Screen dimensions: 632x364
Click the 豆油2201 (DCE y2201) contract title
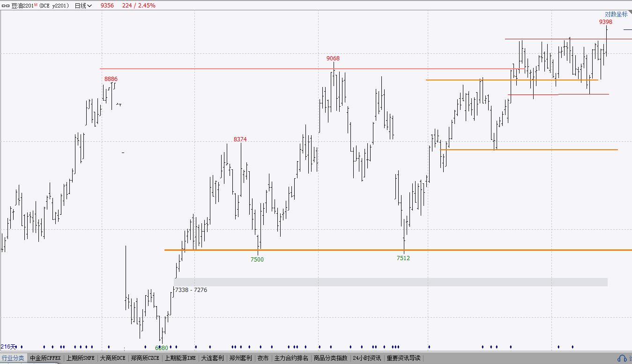tap(40, 6)
